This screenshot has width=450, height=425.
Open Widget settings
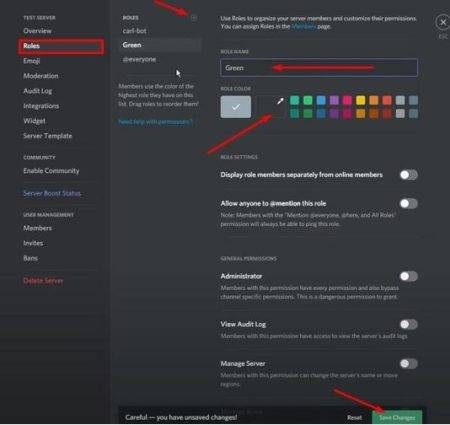coord(34,121)
